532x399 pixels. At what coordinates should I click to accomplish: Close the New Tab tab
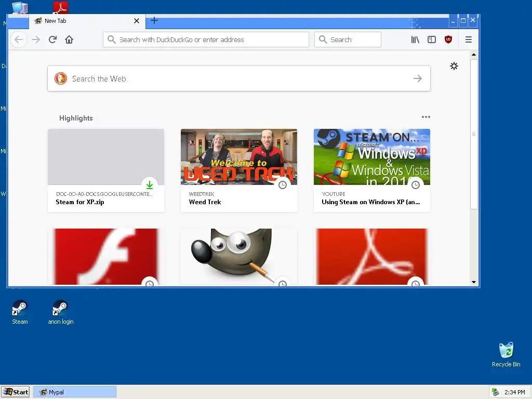(x=137, y=21)
